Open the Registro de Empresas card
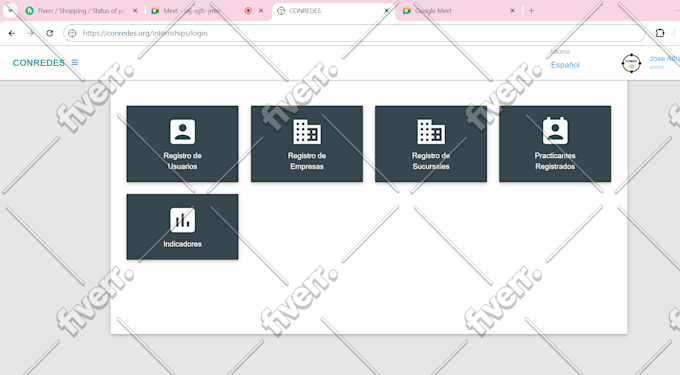Viewport: 680px width, 375px height. [307, 143]
